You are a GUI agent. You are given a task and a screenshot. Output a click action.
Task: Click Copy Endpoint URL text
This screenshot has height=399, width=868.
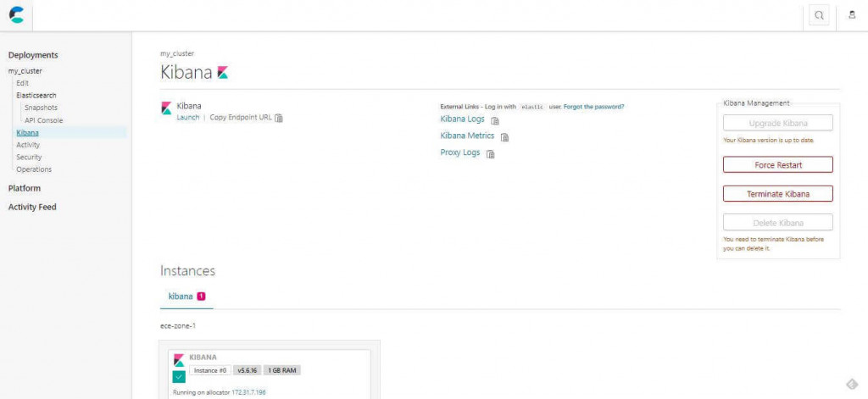[x=241, y=117]
